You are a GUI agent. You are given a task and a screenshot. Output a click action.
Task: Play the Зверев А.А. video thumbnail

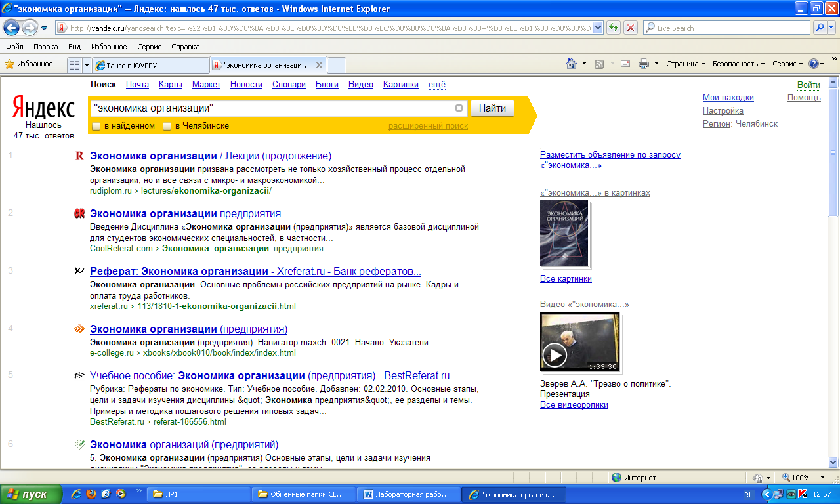pyautogui.click(x=579, y=342)
